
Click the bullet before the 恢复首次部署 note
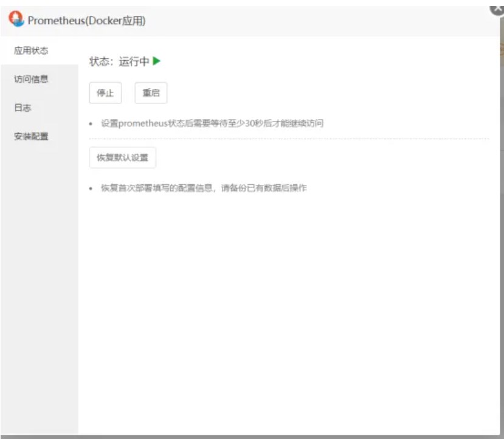pos(91,188)
